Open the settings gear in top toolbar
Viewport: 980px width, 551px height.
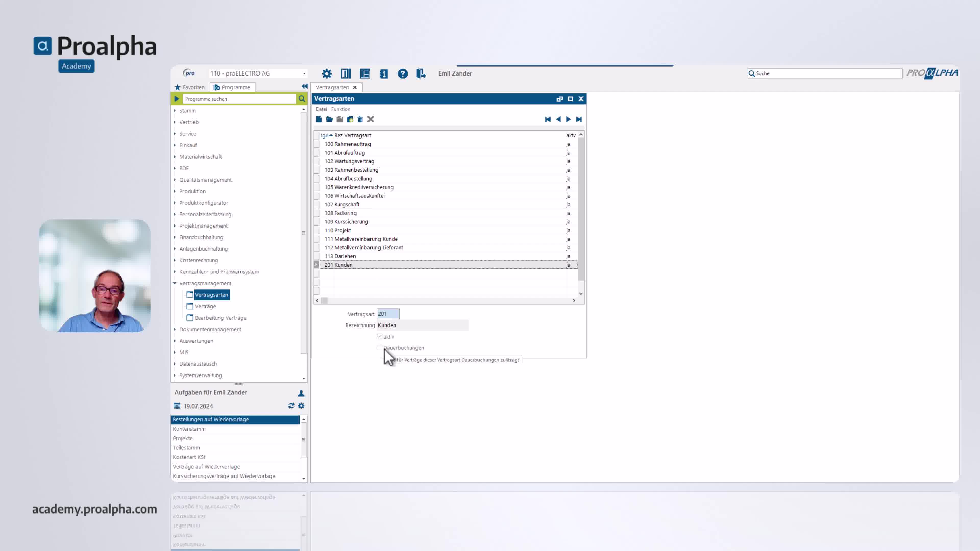tap(326, 73)
